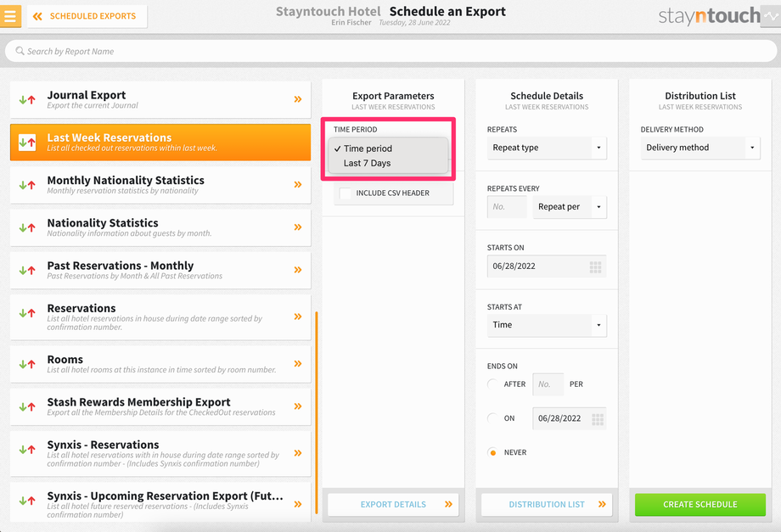
Task: Click Nationality Statistics arrows icon
Action: [27, 228]
